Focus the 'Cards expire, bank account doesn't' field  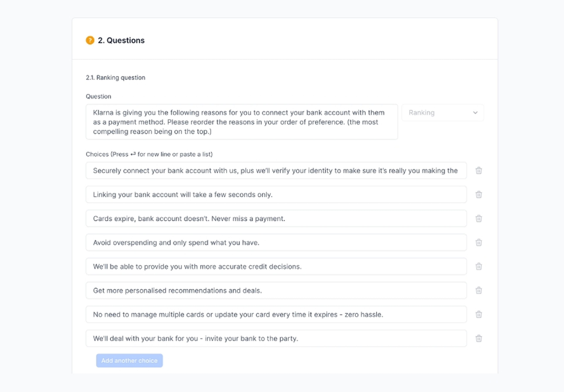(x=276, y=218)
